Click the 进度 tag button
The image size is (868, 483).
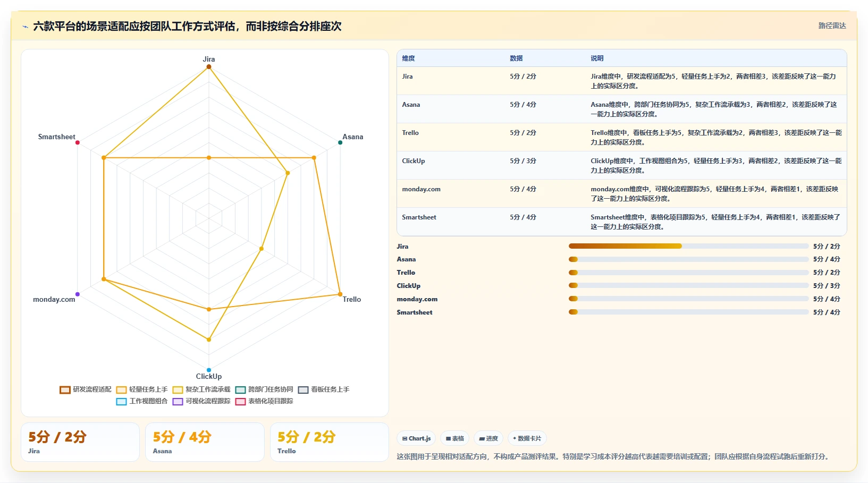[488, 438]
